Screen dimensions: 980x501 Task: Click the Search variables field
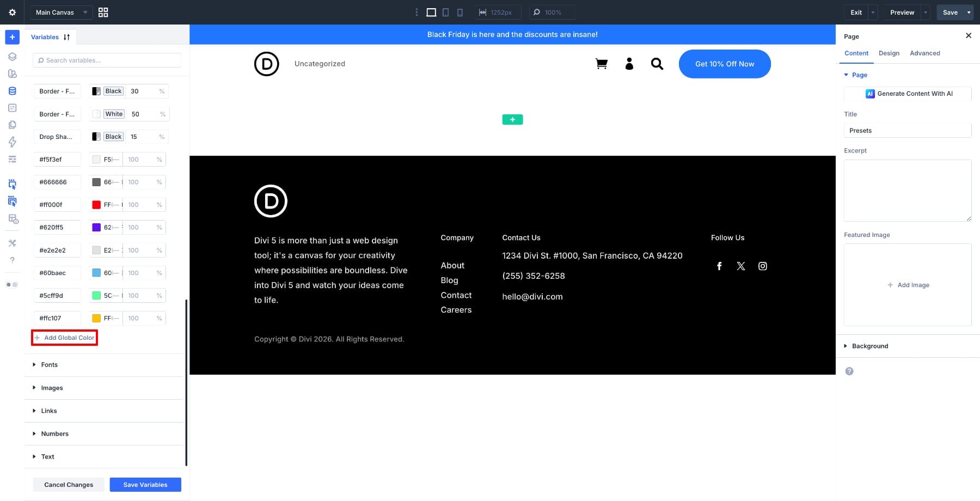click(107, 60)
